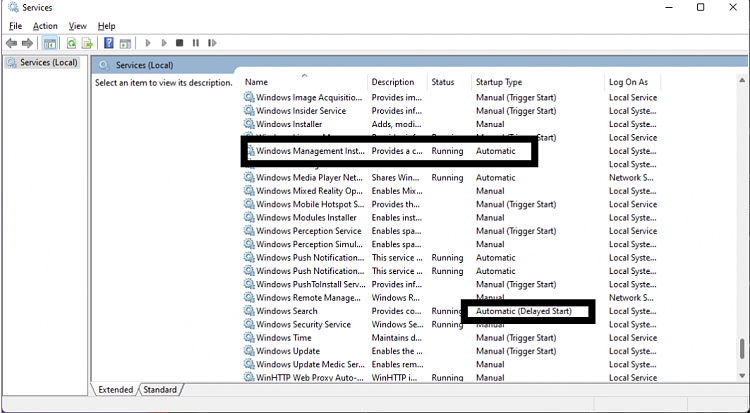This screenshot has width=750, height=413.
Task: Click gear icon beside Windows Insider Service
Action: [x=249, y=111]
